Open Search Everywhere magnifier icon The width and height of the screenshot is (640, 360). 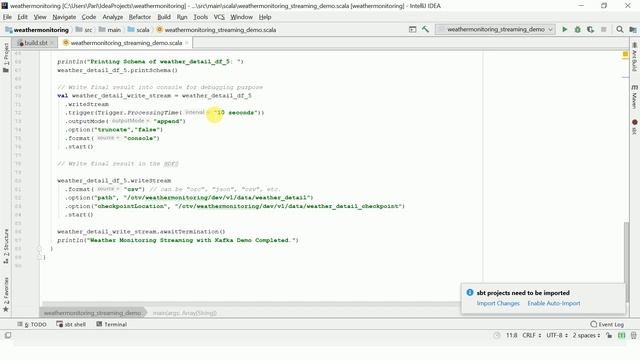pyautogui.click(x=620, y=29)
